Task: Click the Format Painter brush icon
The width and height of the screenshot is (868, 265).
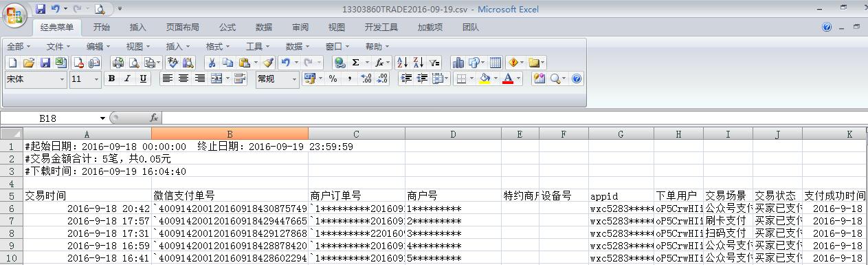Action: (269, 62)
